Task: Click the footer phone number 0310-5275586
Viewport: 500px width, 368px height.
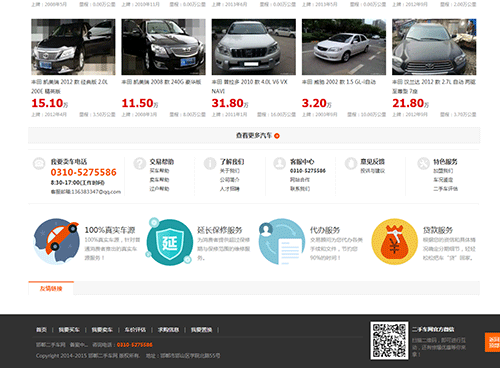Action: 135,345
